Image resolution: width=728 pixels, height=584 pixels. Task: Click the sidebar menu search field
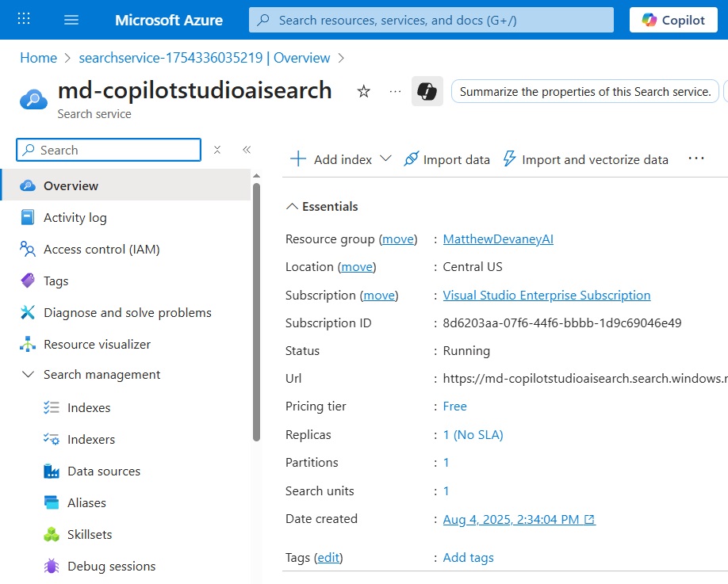click(109, 150)
